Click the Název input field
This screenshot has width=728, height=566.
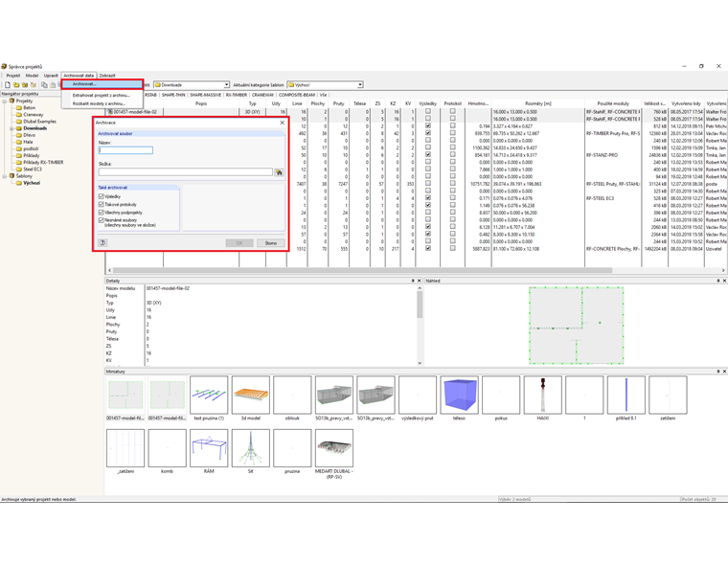(x=125, y=150)
